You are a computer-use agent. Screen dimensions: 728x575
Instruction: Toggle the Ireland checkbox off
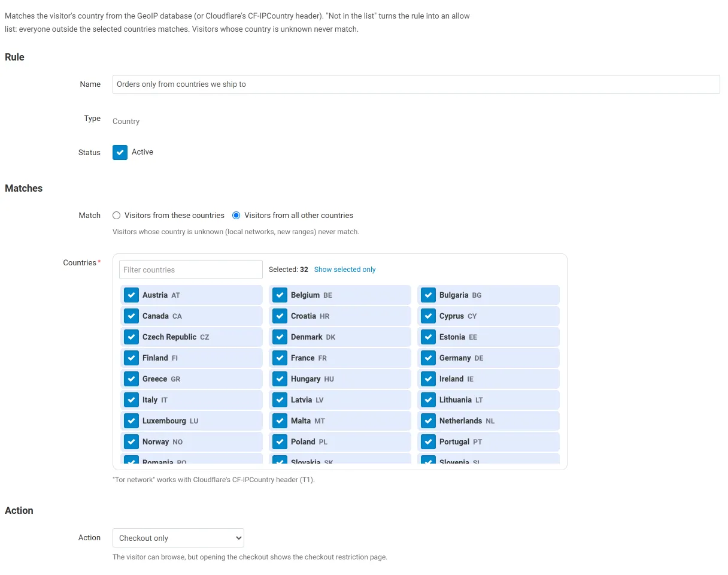[x=429, y=379]
